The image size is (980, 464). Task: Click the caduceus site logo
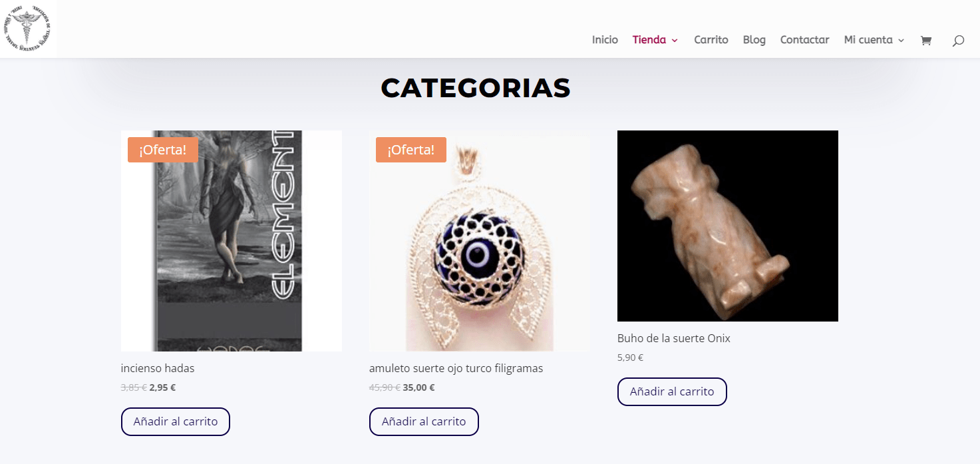click(x=28, y=29)
